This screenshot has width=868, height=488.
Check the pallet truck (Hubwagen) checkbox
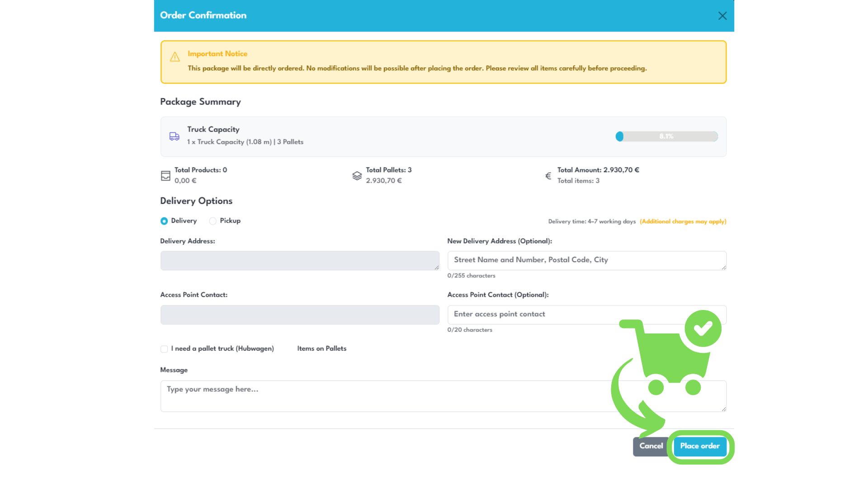164,349
